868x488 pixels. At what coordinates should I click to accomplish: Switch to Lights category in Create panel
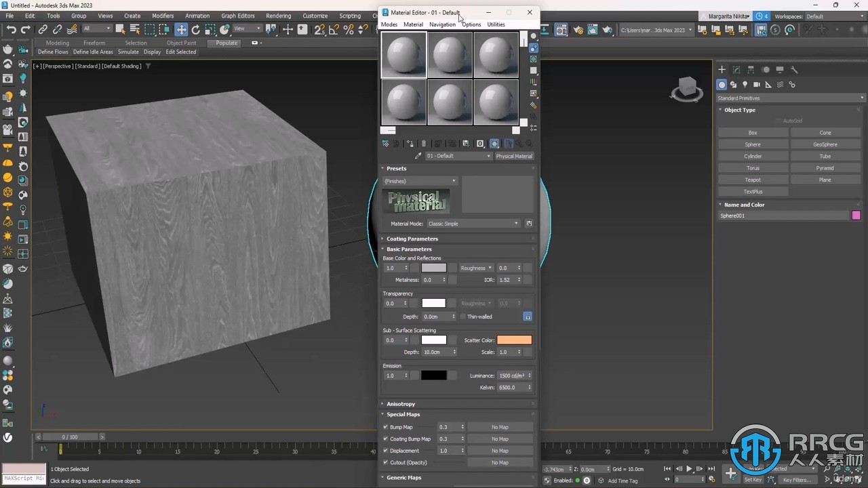[x=745, y=85]
